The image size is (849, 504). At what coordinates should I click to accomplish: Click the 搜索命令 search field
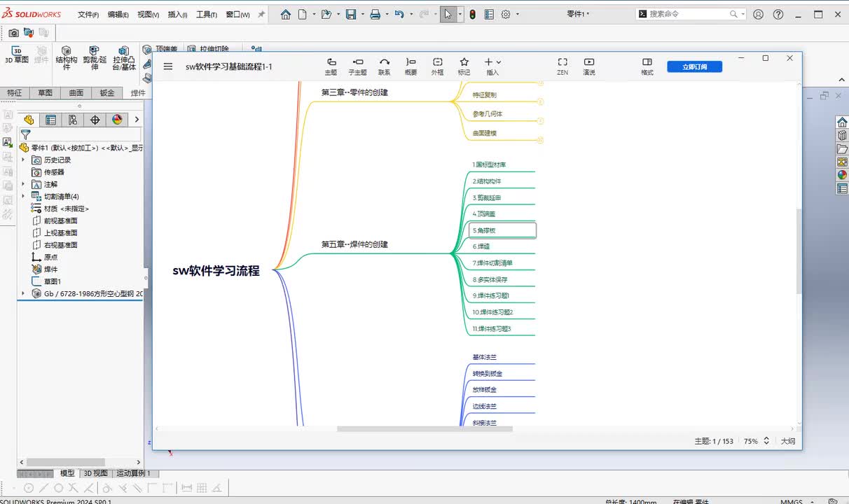coord(691,14)
